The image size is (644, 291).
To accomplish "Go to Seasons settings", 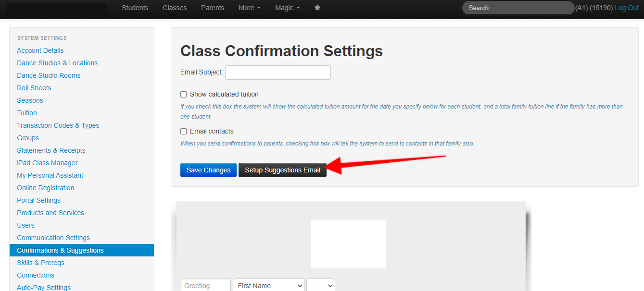I will point(30,100).
